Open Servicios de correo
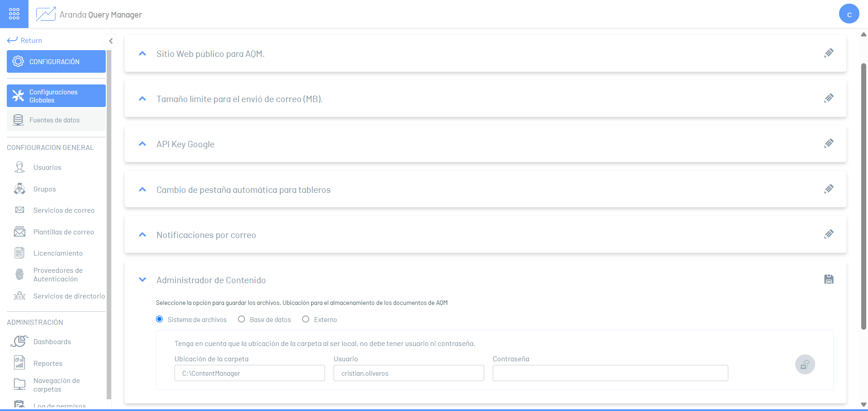 (x=64, y=210)
